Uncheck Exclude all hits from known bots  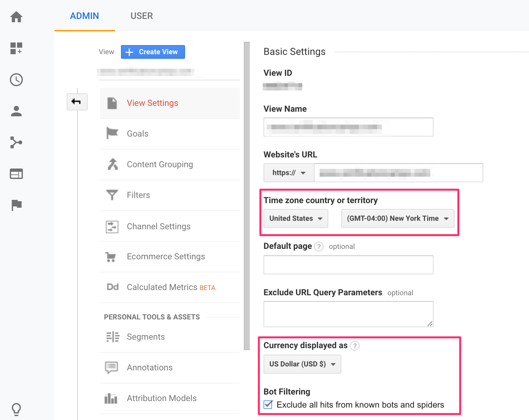point(268,405)
